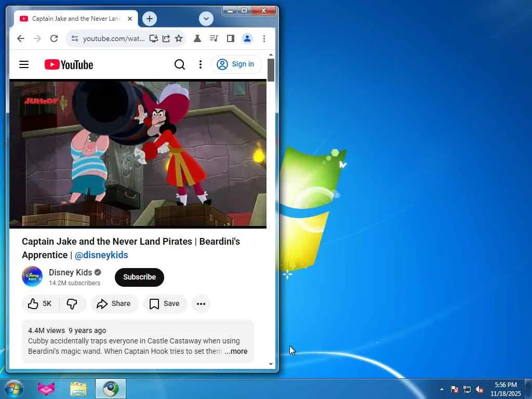Screen dimensions: 532x399
Task: Open the YouTube hamburger guide menu
Action: tap(24, 64)
